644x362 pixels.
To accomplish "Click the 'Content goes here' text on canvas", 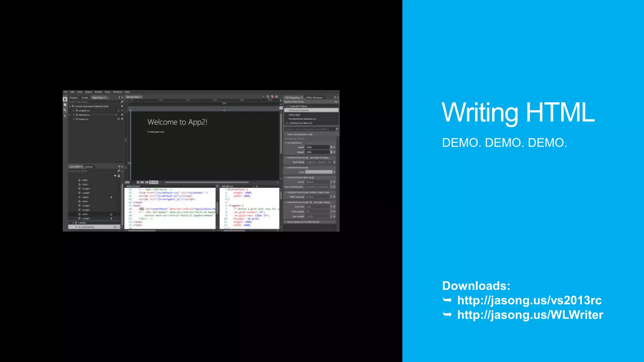I will [156, 132].
